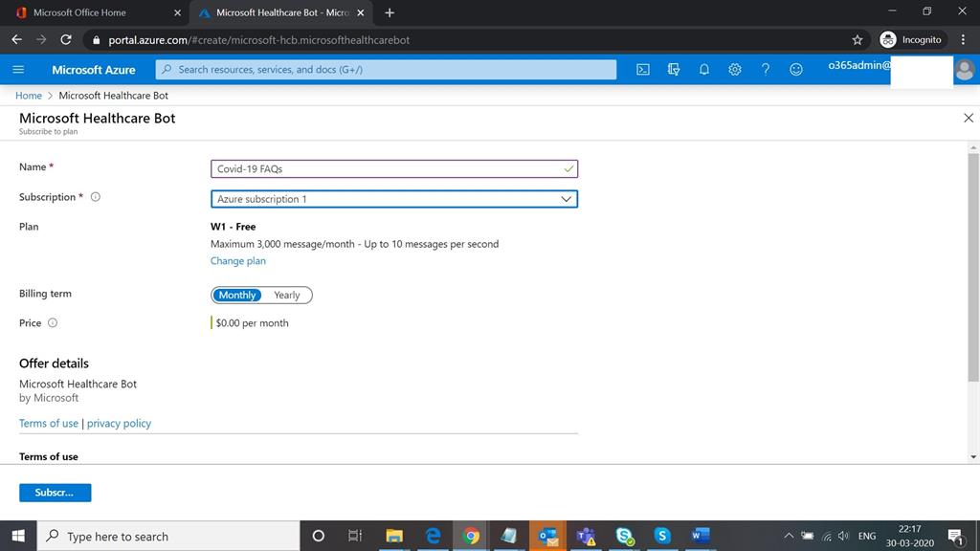Open Azure Cloud Shell from the top bar
980x551 pixels.
(643, 69)
